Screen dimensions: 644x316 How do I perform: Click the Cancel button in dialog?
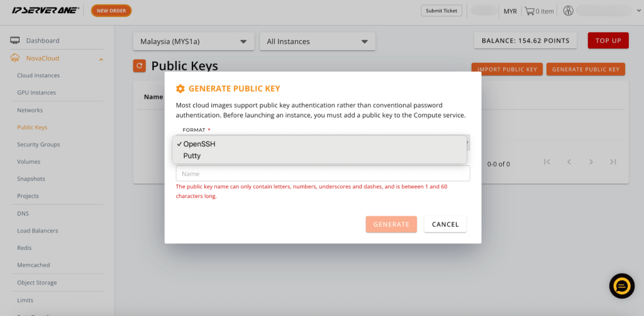click(x=445, y=224)
